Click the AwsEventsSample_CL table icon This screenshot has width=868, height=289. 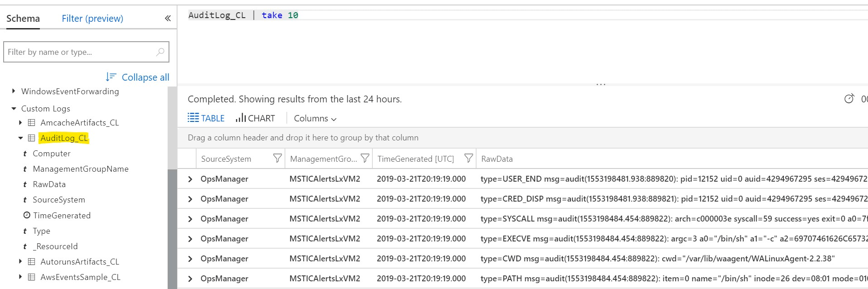[x=32, y=277]
